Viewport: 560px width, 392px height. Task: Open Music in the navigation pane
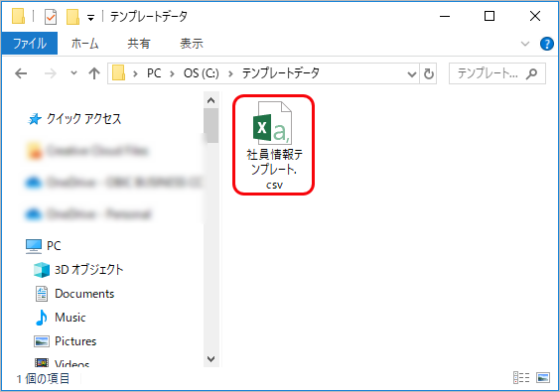click(70, 318)
